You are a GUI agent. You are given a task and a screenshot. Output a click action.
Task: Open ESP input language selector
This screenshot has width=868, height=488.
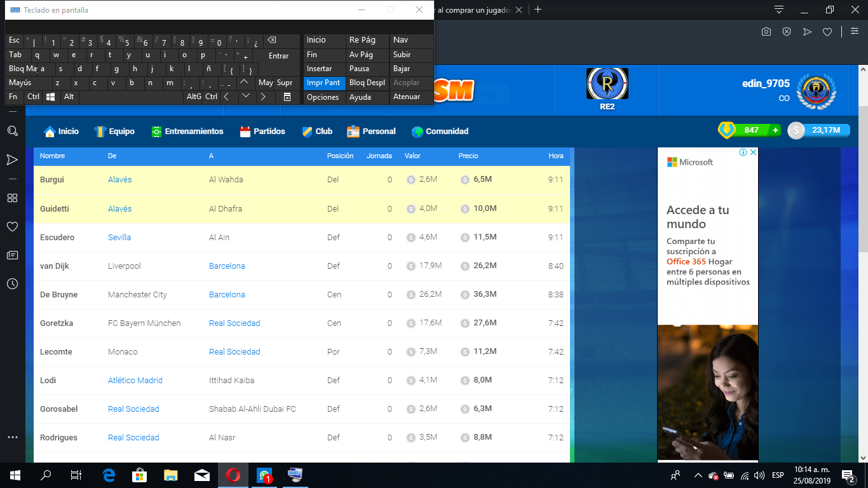[778, 475]
